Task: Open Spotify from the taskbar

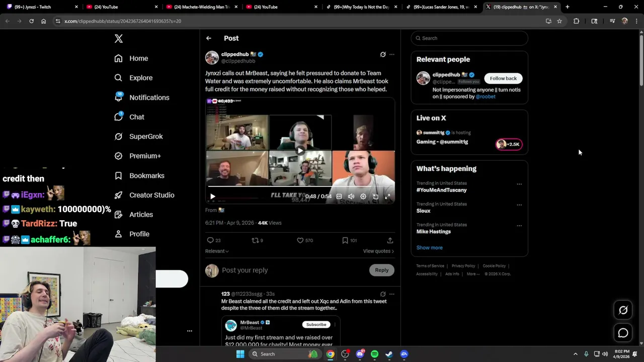Action: coord(374,354)
